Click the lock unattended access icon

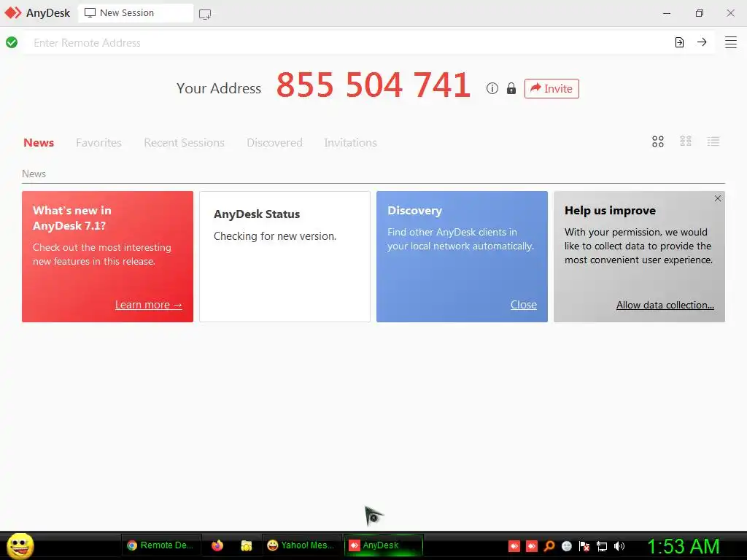(x=511, y=88)
